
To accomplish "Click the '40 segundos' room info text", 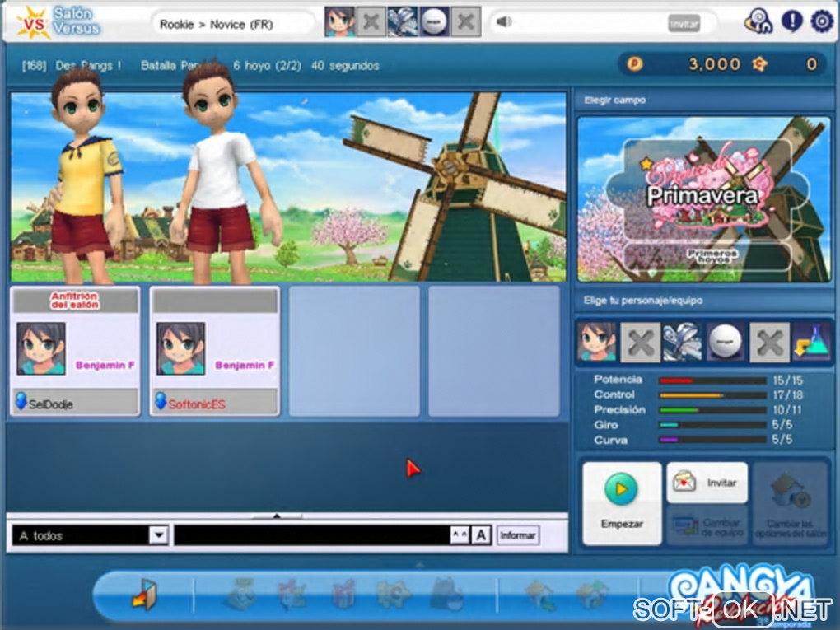I will point(345,66).
